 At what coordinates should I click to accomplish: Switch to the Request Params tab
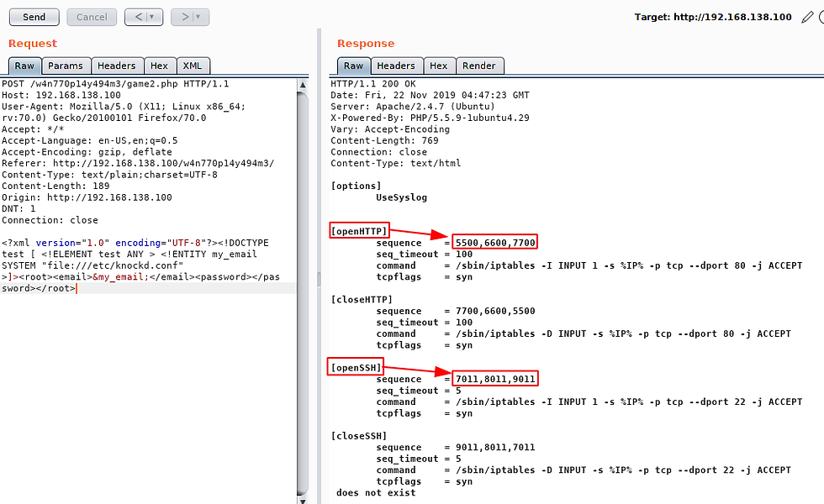pyautogui.click(x=66, y=66)
